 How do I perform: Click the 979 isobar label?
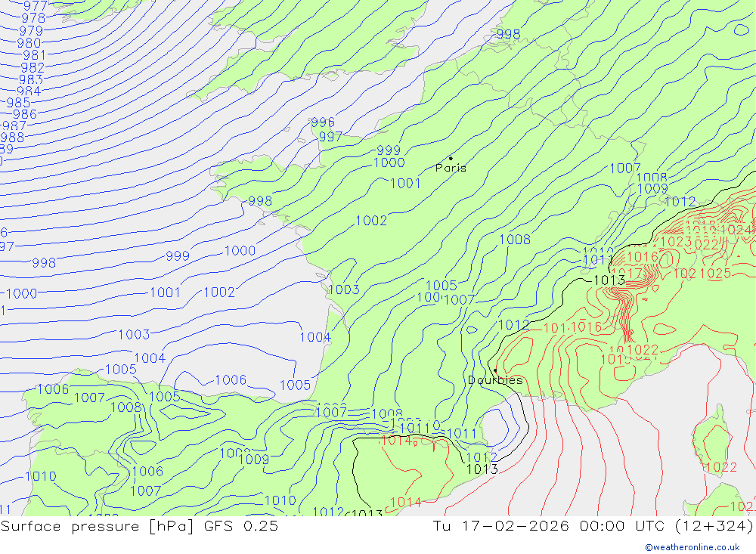point(31,31)
